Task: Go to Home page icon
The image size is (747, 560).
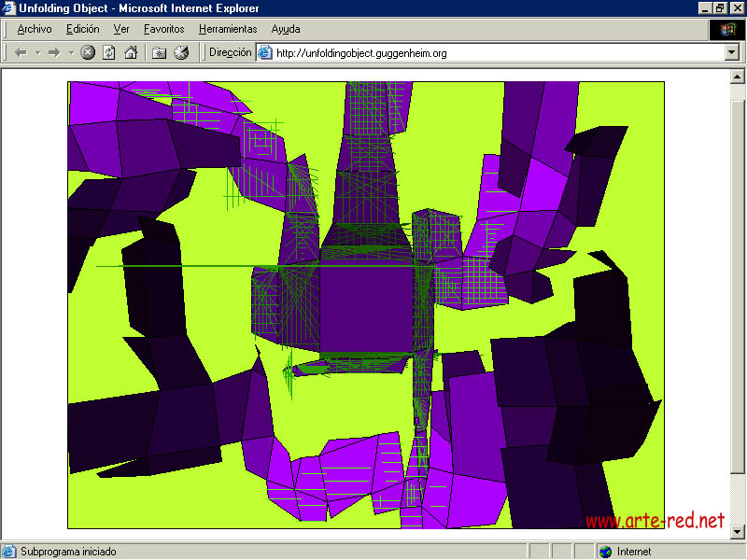Action: pyautogui.click(x=131, y=53)
